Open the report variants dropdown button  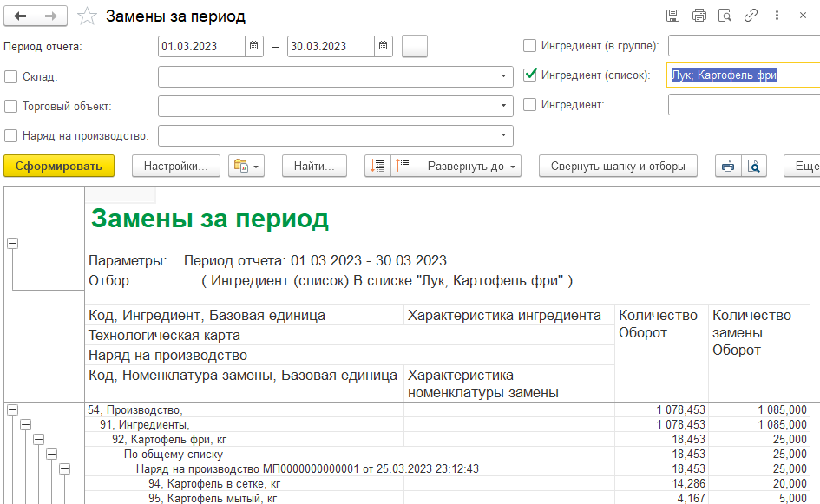[246, 166]
